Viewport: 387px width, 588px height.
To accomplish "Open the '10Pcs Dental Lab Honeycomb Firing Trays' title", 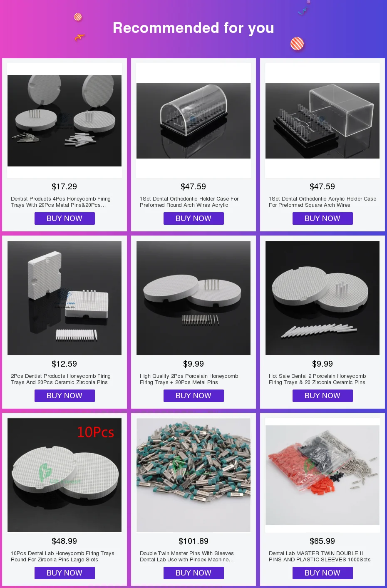I will [62, 556].
